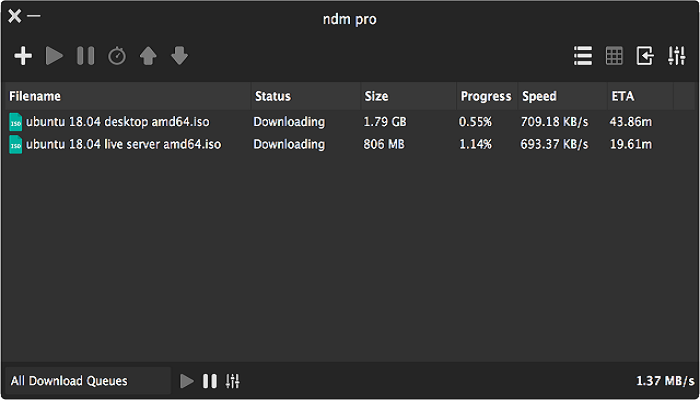Pause queue with bottom pause button
The image size is (700, 400).
[210, 381]
